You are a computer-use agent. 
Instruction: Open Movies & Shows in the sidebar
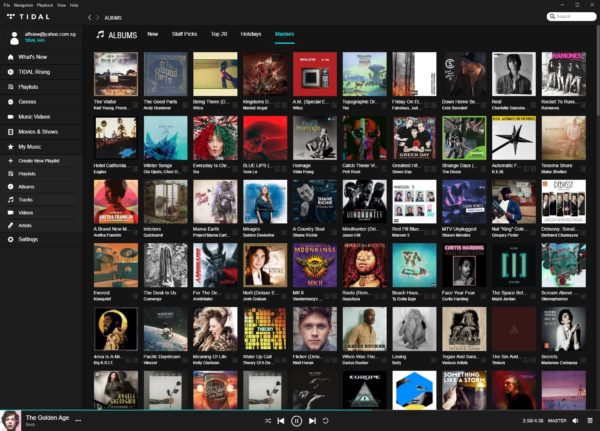coord(38,132)
